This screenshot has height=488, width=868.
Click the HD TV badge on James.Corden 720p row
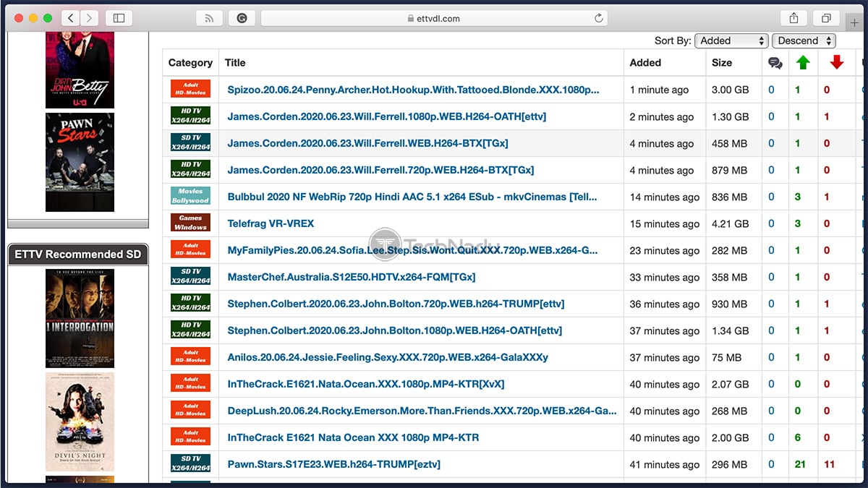click(x=190, y=169)
